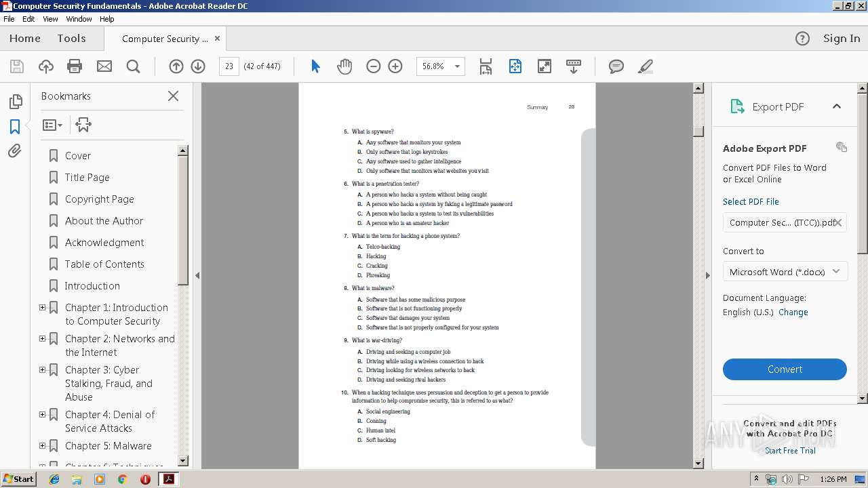Choose the Hand pan tool
This screenshot has height=488, width=868.
pos(344,66)
